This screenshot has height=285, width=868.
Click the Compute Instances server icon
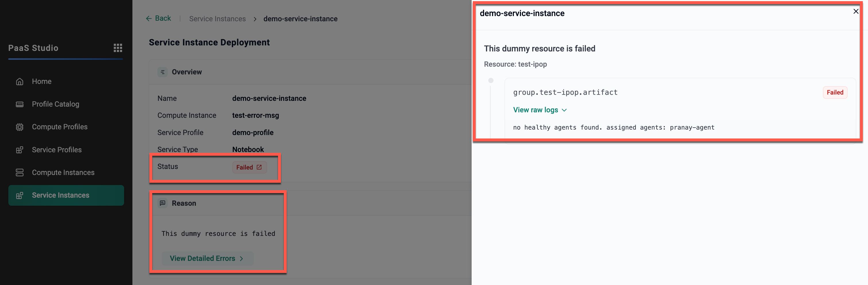pyautogui.click(x=20, y=172)
